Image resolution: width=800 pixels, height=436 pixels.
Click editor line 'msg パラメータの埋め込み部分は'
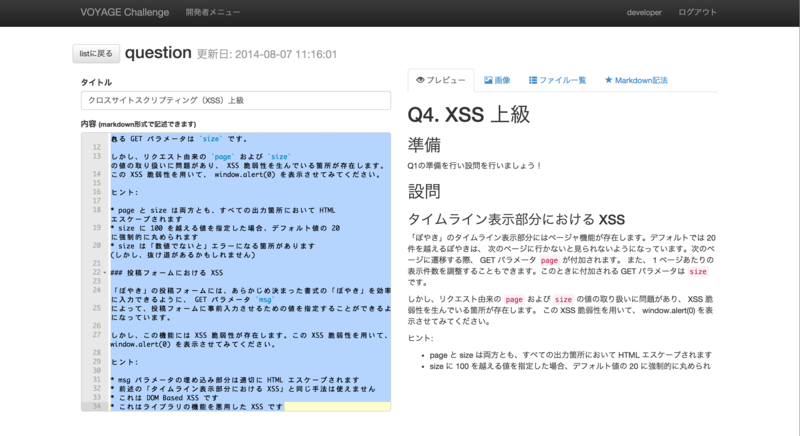[235, 379]
